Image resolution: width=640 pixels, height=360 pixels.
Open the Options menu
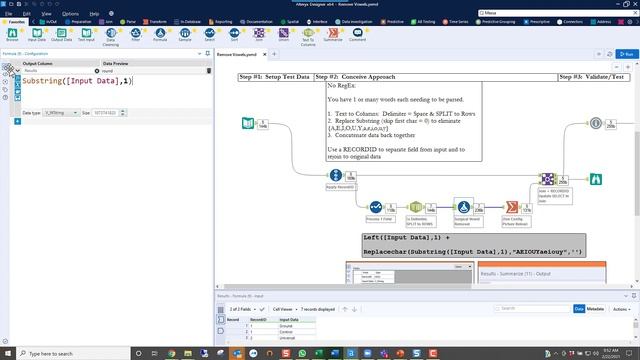click(x=70, y=13)
